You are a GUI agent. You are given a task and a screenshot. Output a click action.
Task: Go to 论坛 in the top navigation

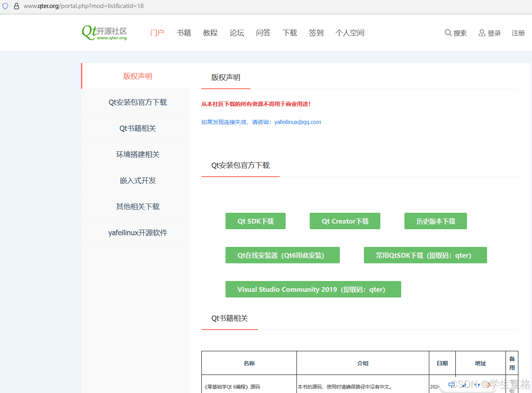tap(237, 33)
